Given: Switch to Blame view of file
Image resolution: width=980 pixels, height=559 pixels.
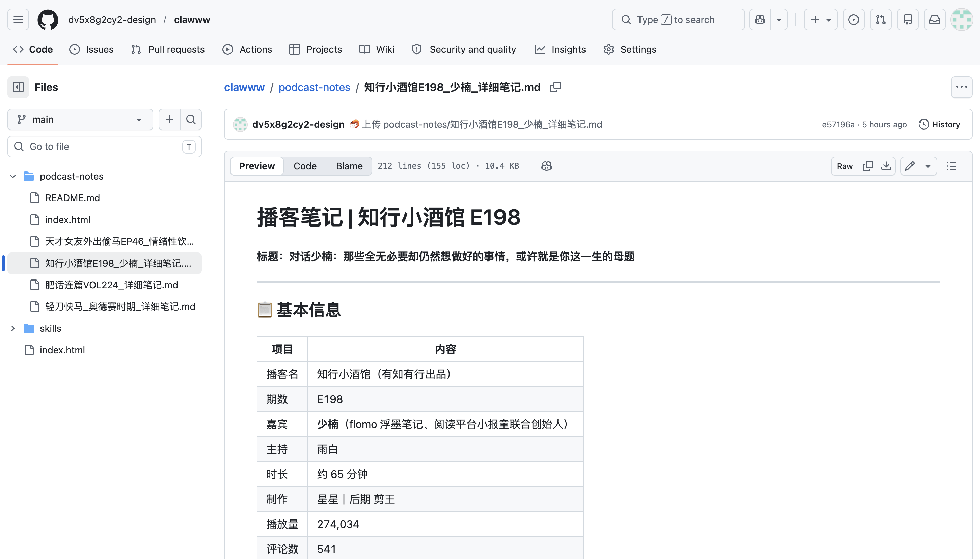Looking at the screenshot, I should 349,166.
